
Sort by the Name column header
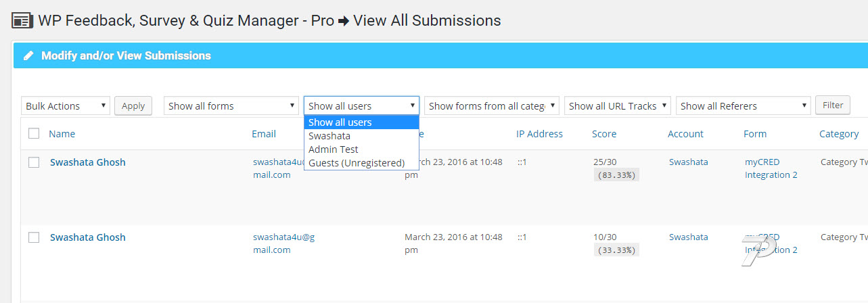(62, 134)
